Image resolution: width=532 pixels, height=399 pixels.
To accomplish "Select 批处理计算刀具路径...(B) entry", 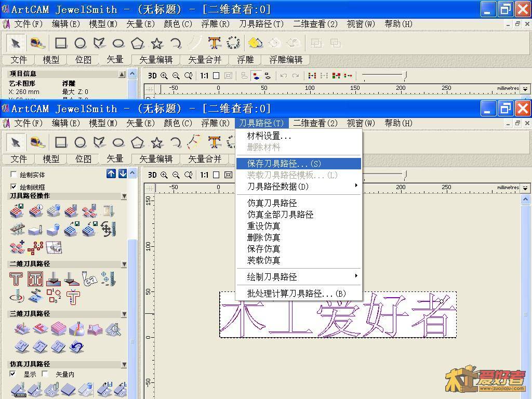I will tap(299, 293).
